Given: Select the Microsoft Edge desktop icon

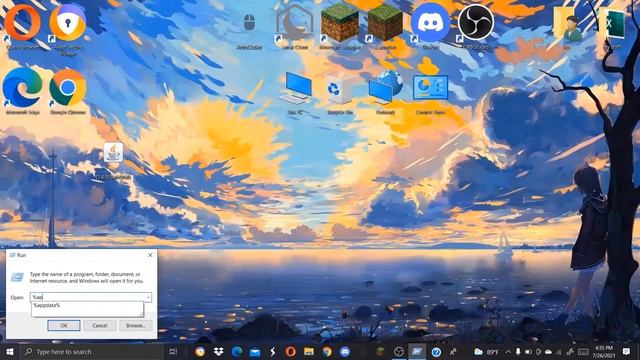Looking at the screenshot, I should 22,90.
